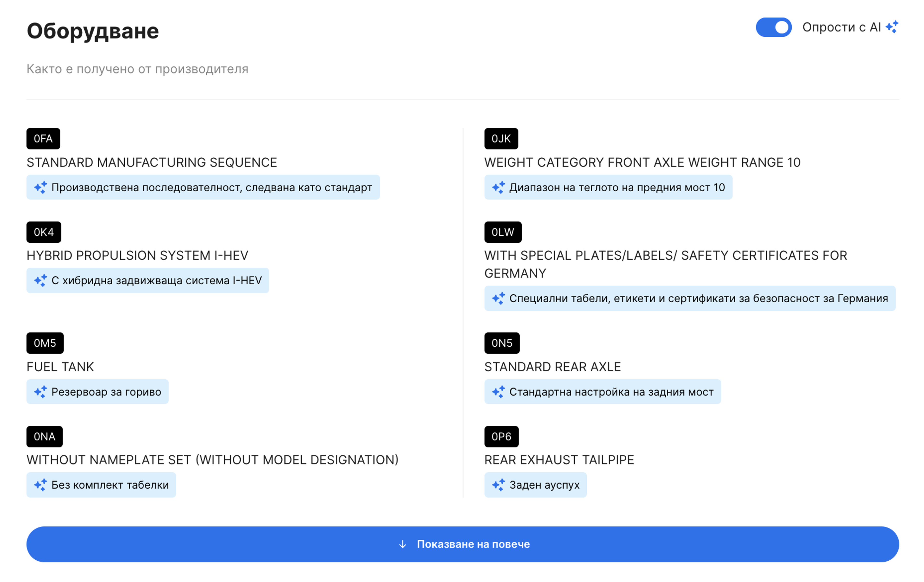Click text 'WEIGHT CATEGORY FRONT AXLE WEIGHT RANGE 10'
The width and height of the screenshot is (924, 582).
click(642, 162)
